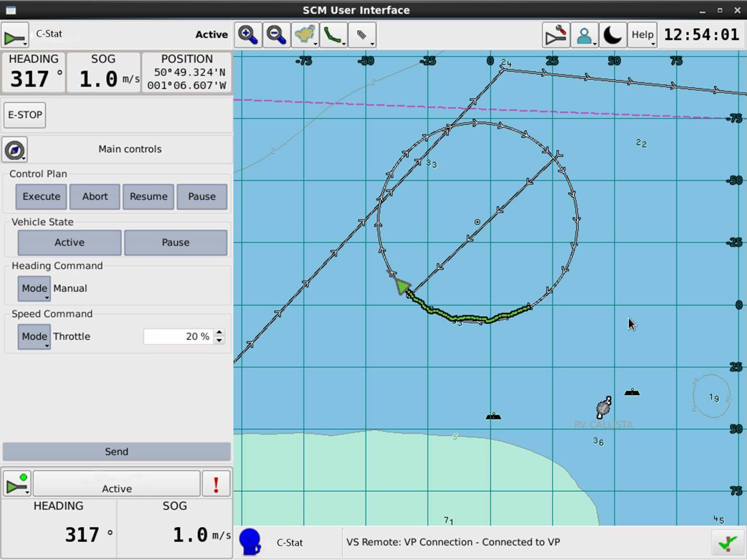The image size is (747, 560).
Task: Set Vehicle State to Active
Action: 70,243
